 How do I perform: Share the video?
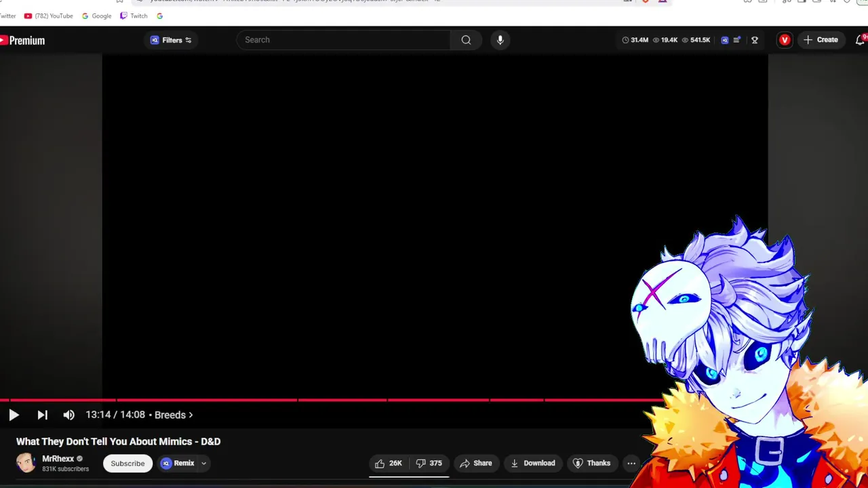tap(475, 464)
